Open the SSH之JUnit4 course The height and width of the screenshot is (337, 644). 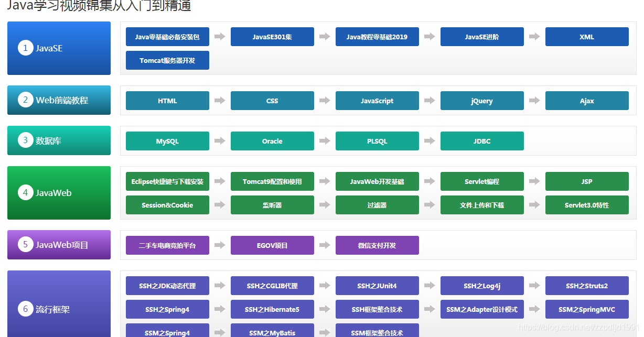point(377,286)
